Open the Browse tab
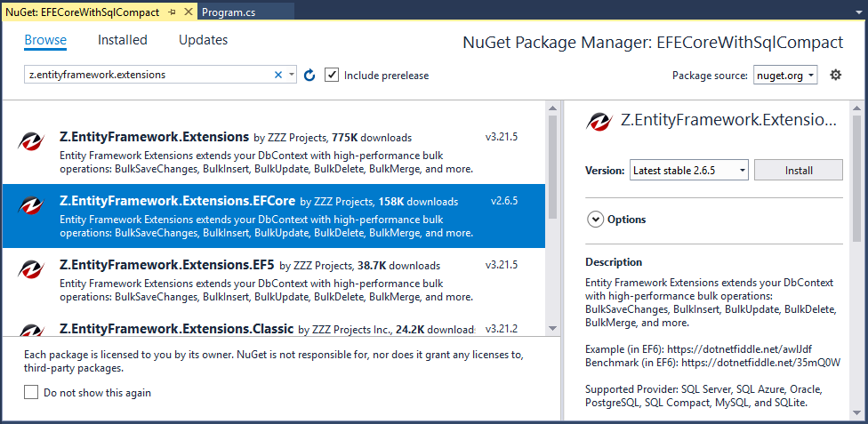 pyautogui.click(x=45, y=40)
